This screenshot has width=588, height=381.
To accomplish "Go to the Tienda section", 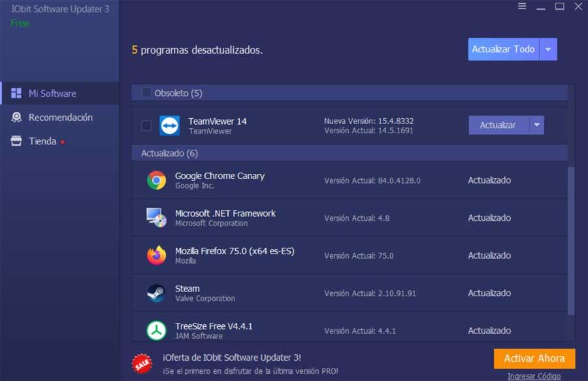I will [42, 141].
